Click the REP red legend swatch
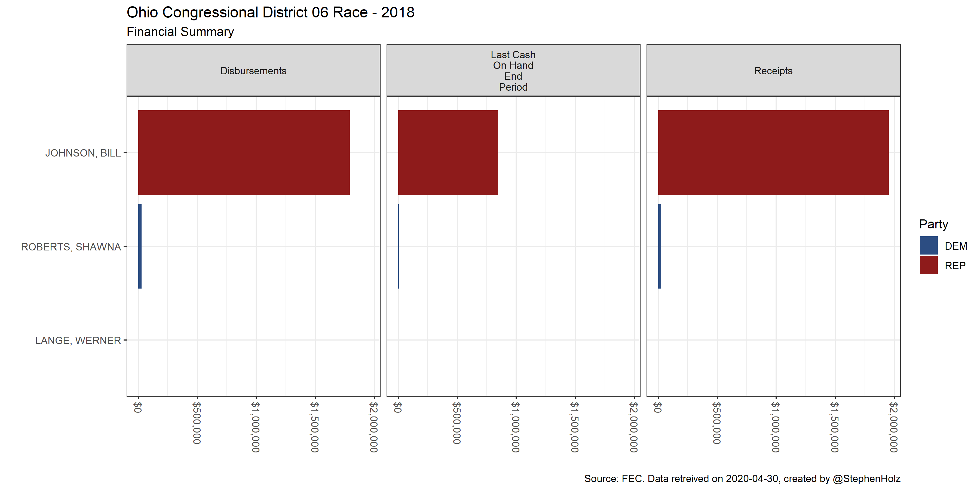 [928, 265]
